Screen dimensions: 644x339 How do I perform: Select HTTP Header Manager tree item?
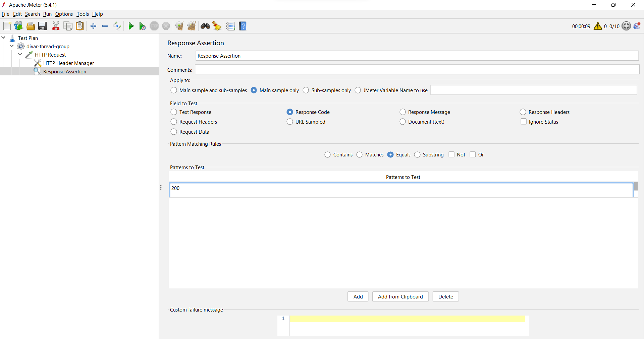click(68, 63)
